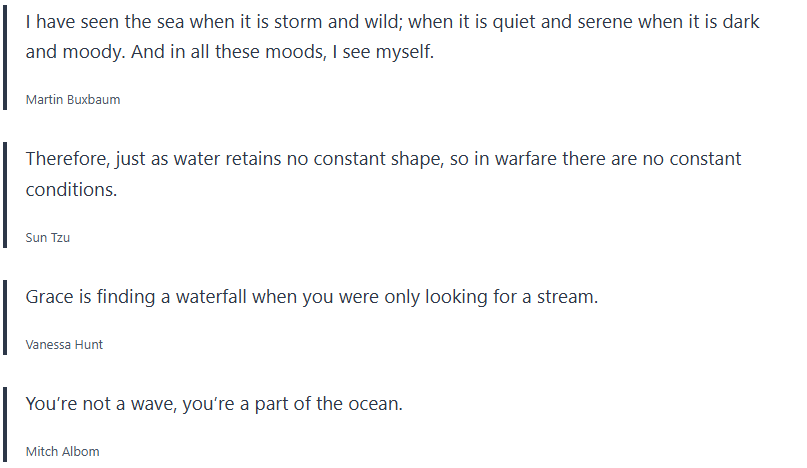Click the Sun Tzu author name
Screen dimensions: 807x468
tap(47, 238)
